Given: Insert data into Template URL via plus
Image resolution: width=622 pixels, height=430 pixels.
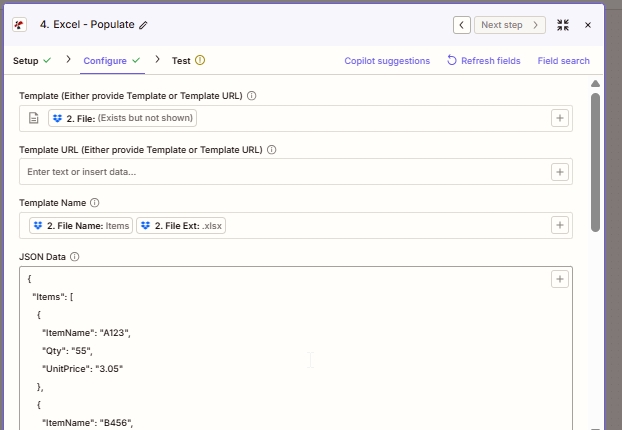Looking at the screenshot, I should coord(560,172).
